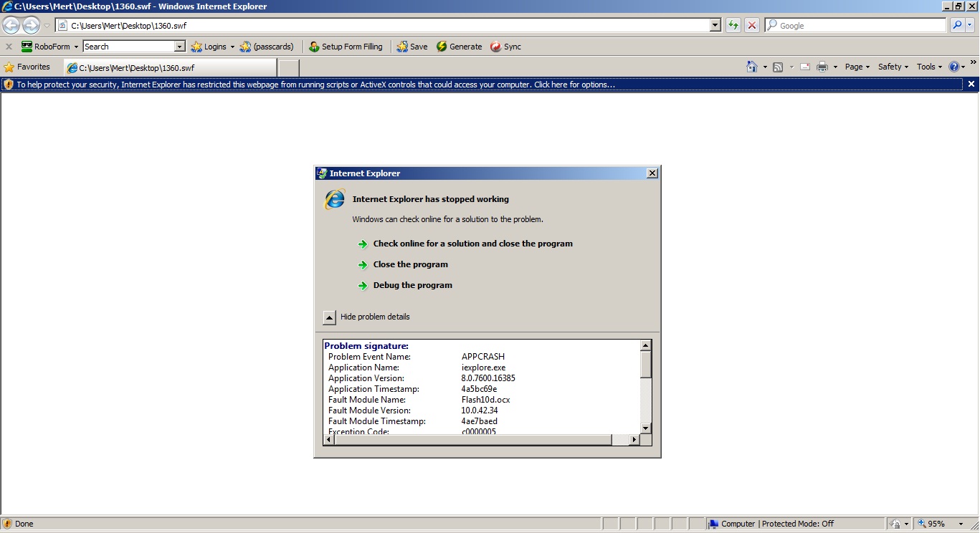
Task: Open the zoom level dropdown arrow
Action: pos(961,524)
